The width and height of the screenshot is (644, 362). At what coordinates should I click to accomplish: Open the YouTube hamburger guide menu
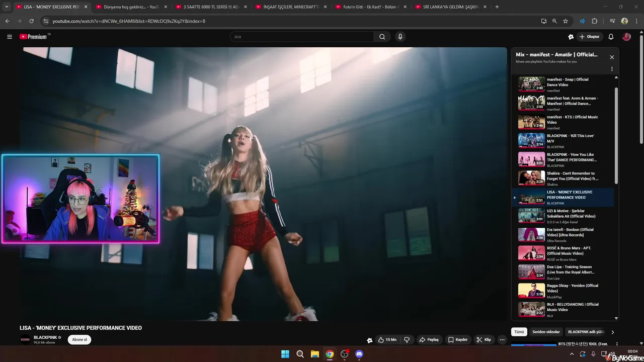tap(9, 37)
